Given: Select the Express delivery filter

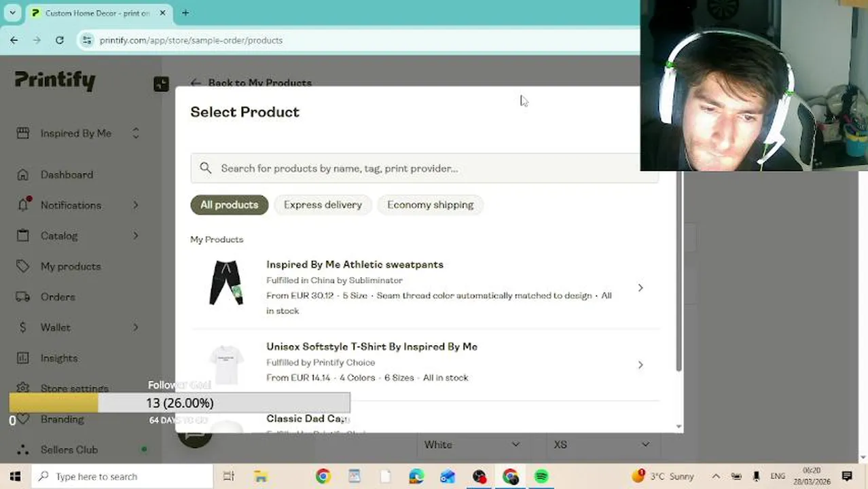Looking at the screenshot, I should (323, 204).
